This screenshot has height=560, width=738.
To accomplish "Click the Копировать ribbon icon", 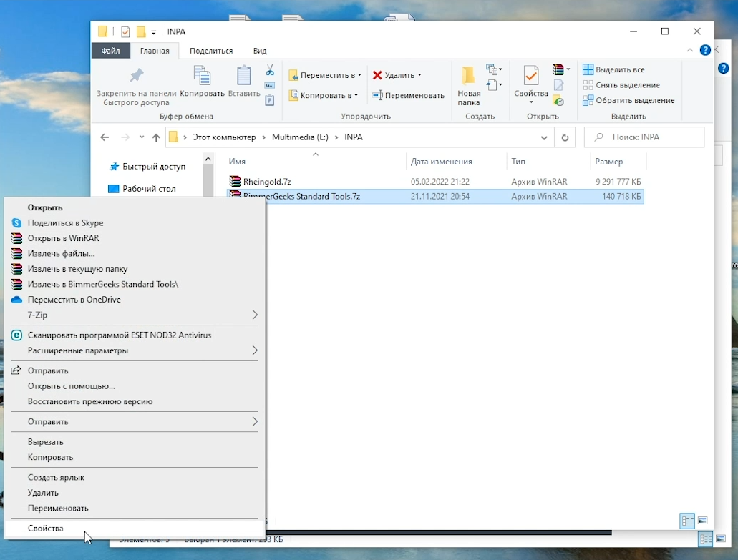I will [203, 76].
